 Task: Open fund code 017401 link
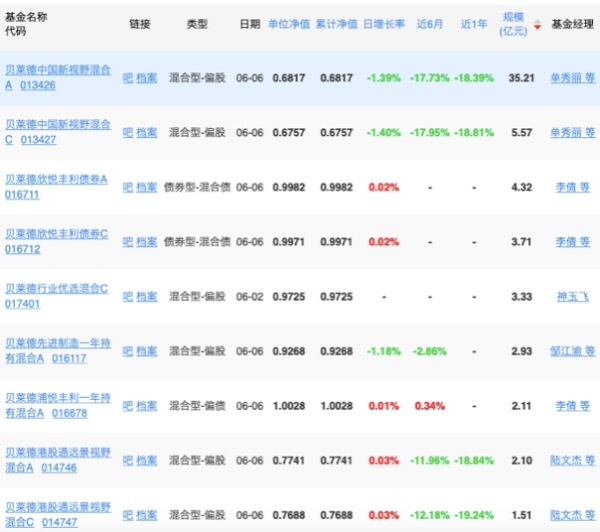[22, 304]
